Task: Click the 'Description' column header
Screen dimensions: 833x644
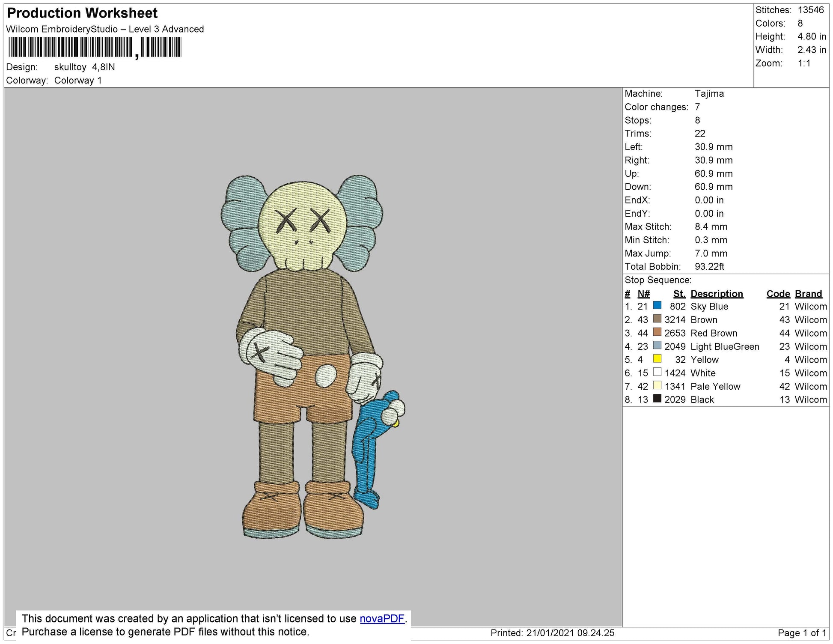Action: (717, 294)
